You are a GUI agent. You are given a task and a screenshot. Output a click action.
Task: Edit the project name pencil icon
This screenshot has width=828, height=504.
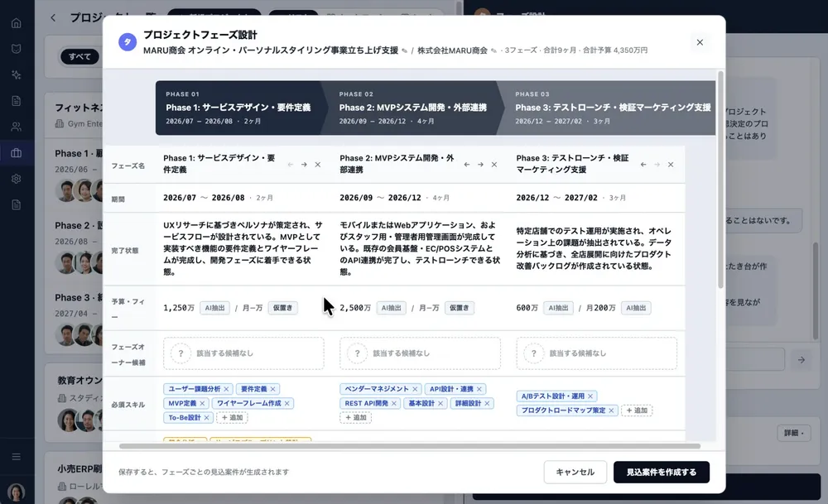pyautogui.click(x=405, y=50)
